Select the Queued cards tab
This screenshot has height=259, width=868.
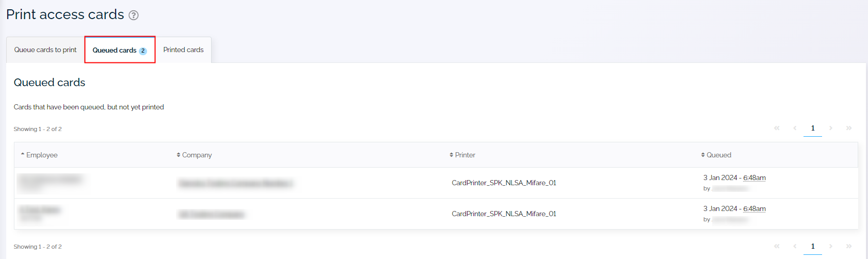[120, 50]
